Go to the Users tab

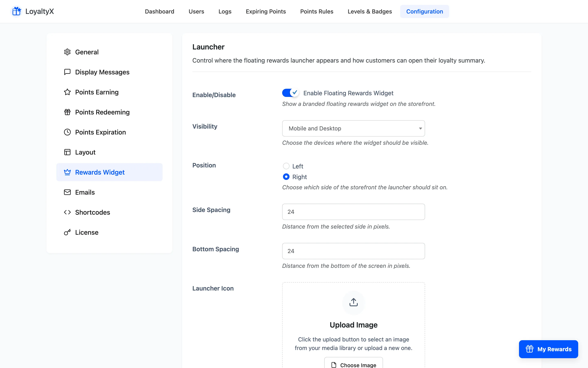(x=196, y=11)
